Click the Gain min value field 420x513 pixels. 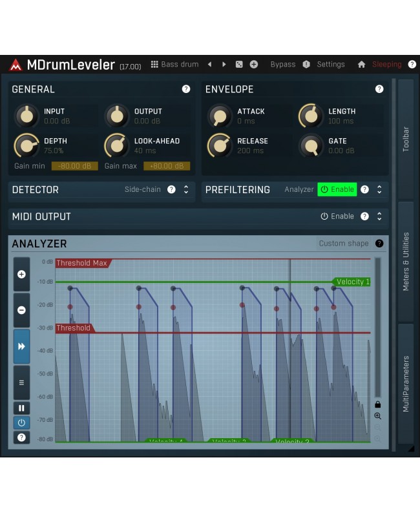[x=74, y=166]
